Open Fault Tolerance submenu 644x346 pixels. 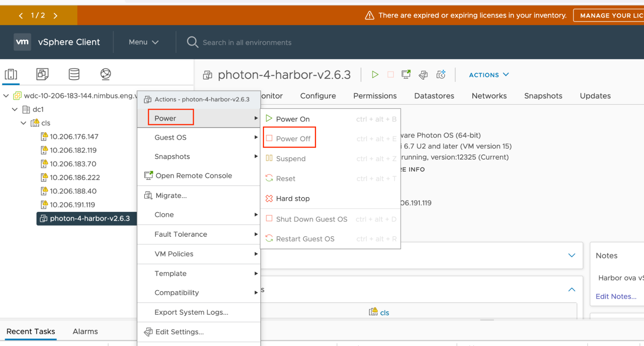[199, 234]
